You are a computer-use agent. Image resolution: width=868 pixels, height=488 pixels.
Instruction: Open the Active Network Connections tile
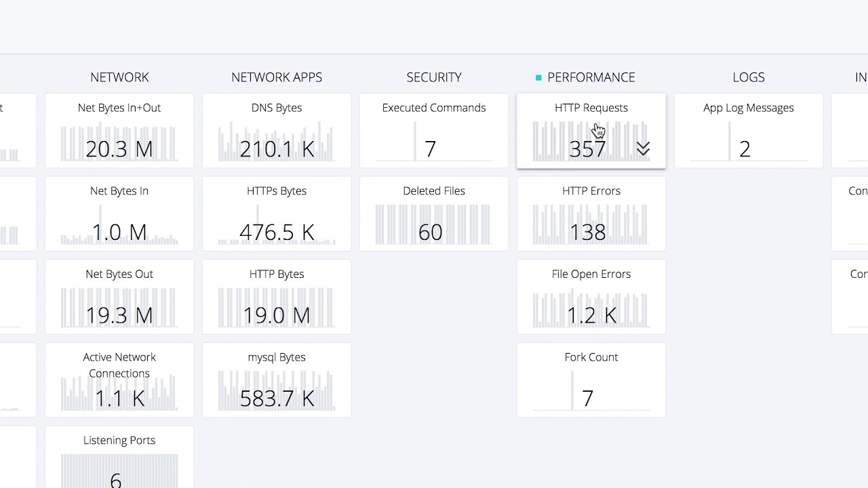[119, 380]
